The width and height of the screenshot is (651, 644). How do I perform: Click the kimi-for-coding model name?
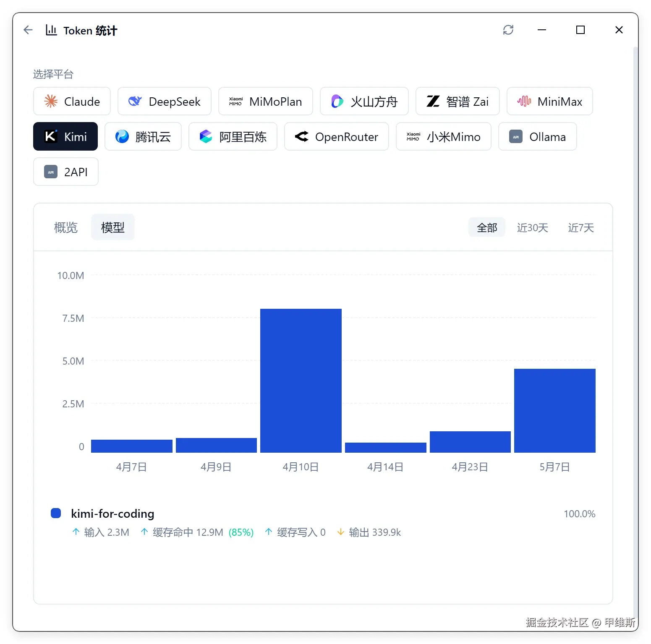[x=112, y=514]
